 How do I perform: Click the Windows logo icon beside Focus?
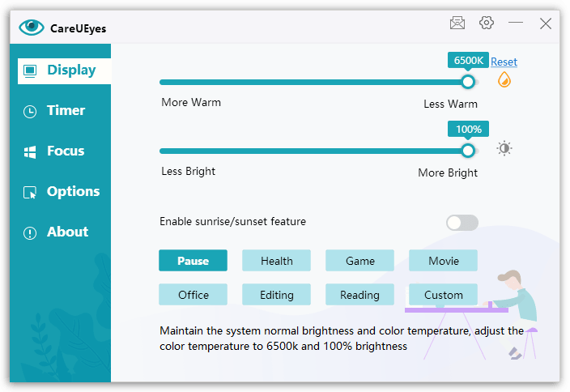30,152
